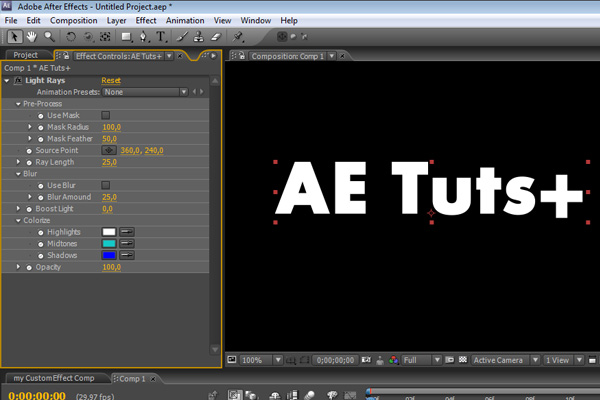
Task: Select the Pan Behind anchor tool
Action: coord(105,37)
